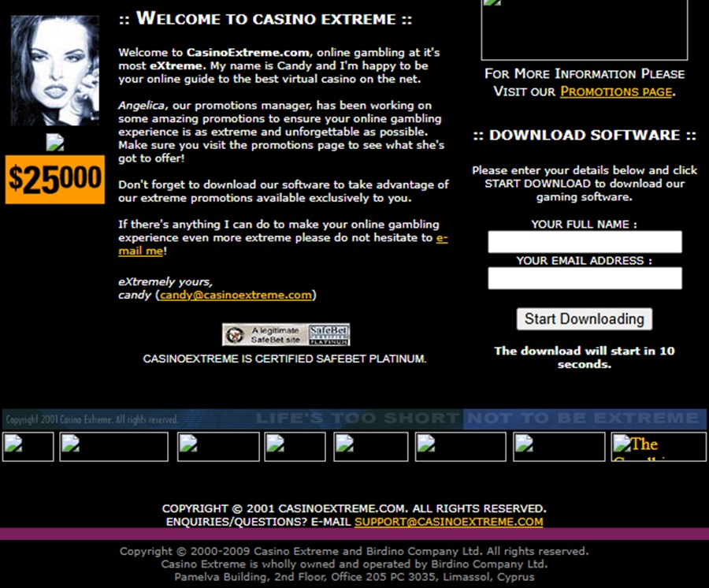Viewport: 709px width, 588px height.
Task: Click 'The download will start in 10 seconds' text
Action: pos(585,357)
